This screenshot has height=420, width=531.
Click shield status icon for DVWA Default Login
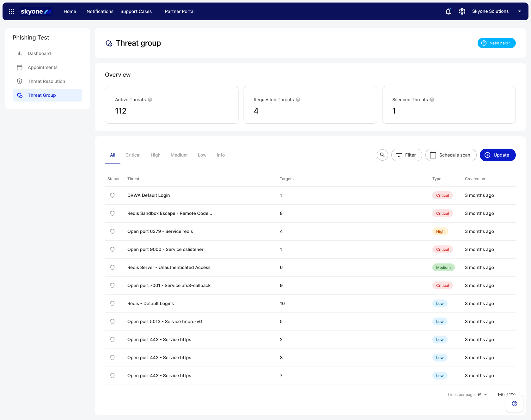tap(112, 195)
